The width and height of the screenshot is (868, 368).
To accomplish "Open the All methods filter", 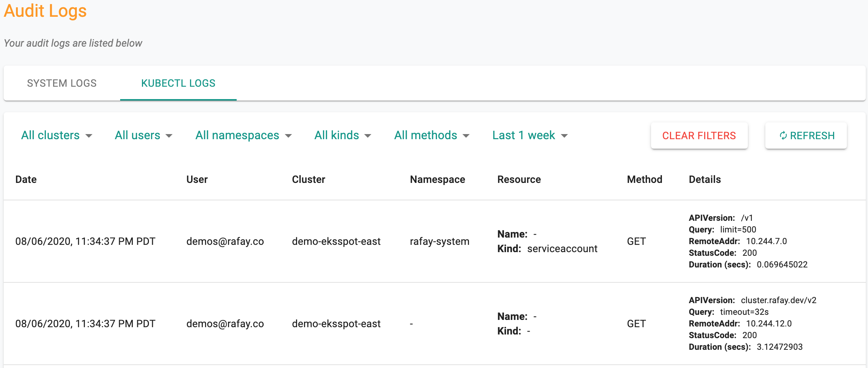I will [x=432, y=135].
